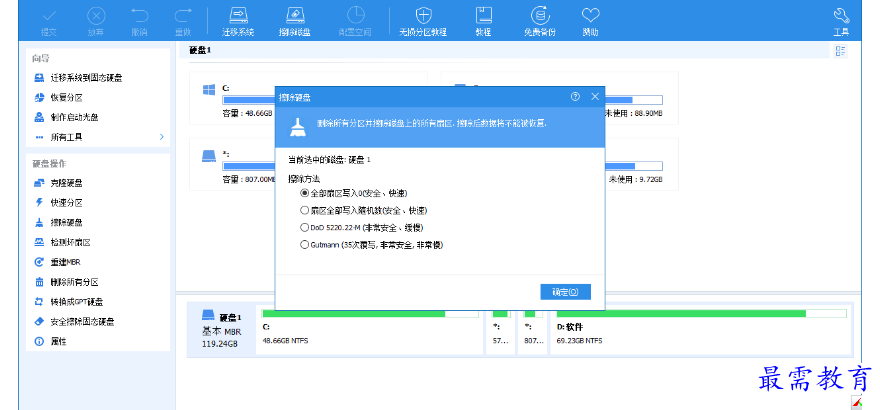Screen dimensions: 880x410
Task: Click the 擦除磁盘 toolbar icon
Action: pos(295,16)
